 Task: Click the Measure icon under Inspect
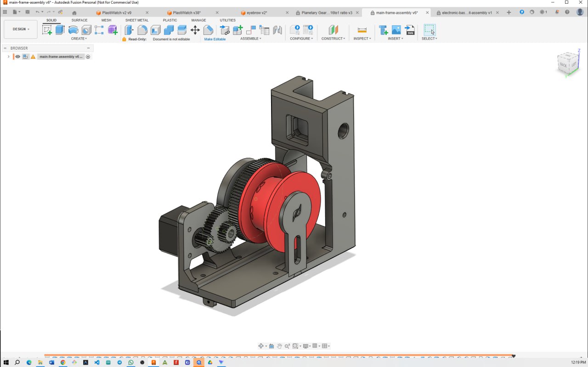pyautogui.click(x=362, y=30)
